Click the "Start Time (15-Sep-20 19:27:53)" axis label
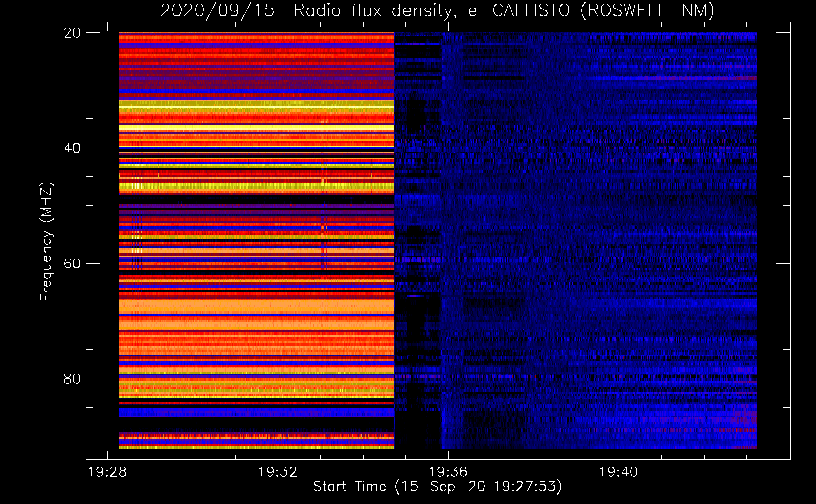This screenshot has width=816, height=504. point(437,487)
